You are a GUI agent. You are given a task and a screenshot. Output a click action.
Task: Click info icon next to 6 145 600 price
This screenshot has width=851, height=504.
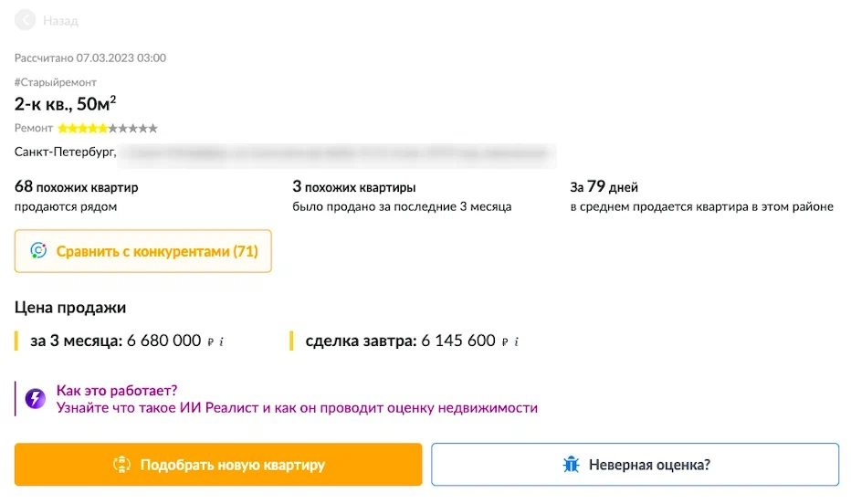517,341
